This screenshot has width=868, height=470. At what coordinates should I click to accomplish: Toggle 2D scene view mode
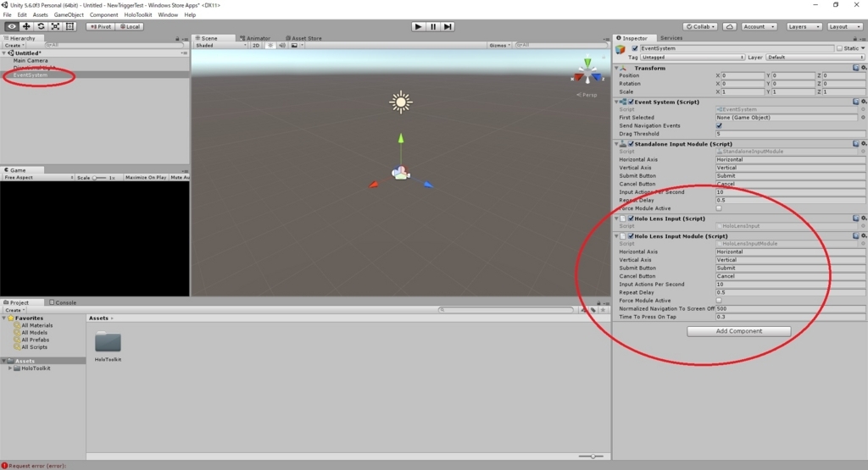pos(256,46)
